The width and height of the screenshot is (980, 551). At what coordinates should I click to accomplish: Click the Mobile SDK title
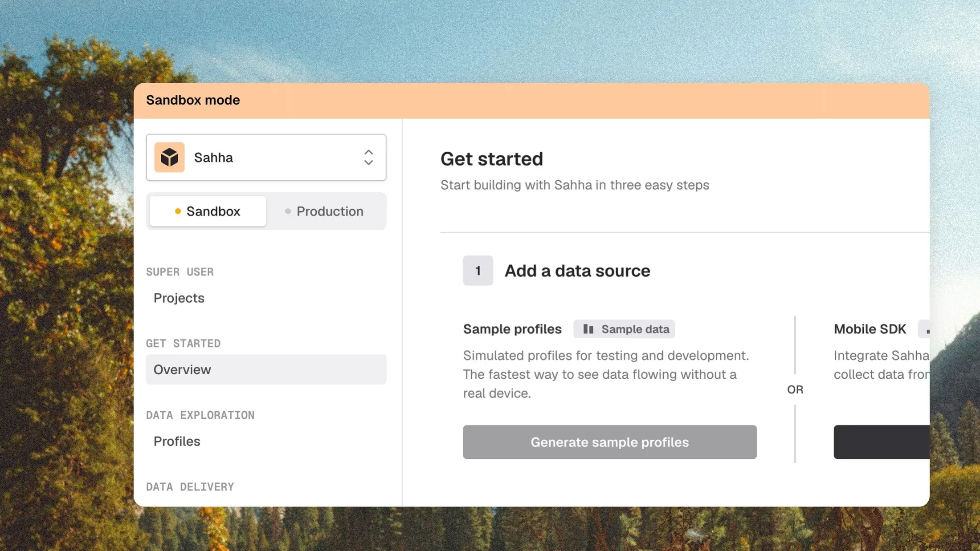coord(870,329)
